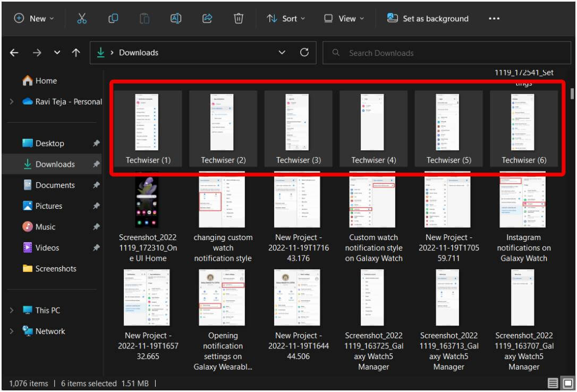The image size is (577, 392).
Task: Select Network in navigation pane
Action: (44, 331)
